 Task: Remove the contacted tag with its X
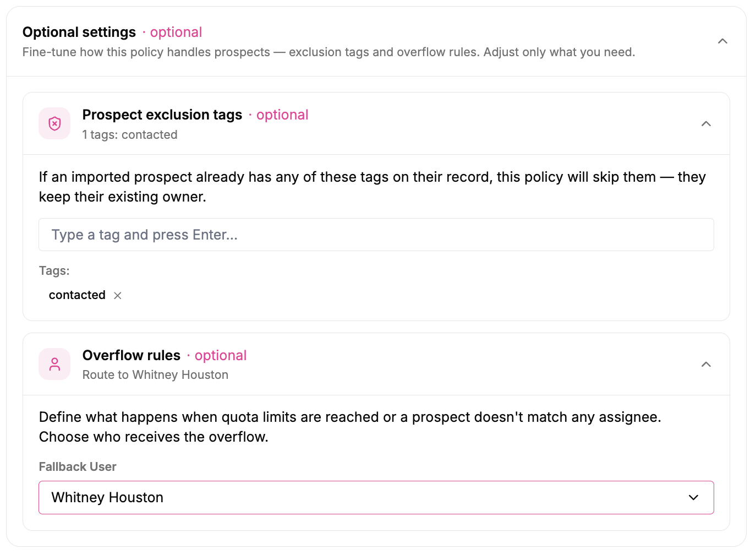click(x=118, y=296)
